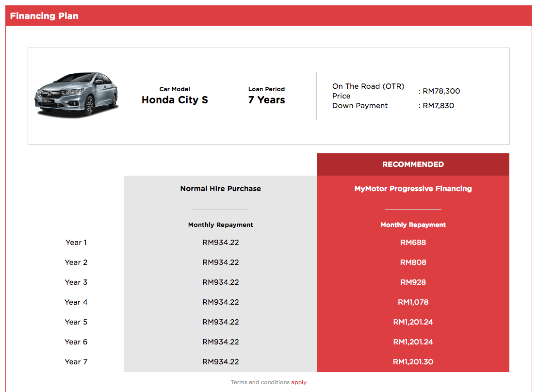The image size is (537, 392).
Task: Click the 'RECOMMENDED' banner
Action: pos(413,164)
